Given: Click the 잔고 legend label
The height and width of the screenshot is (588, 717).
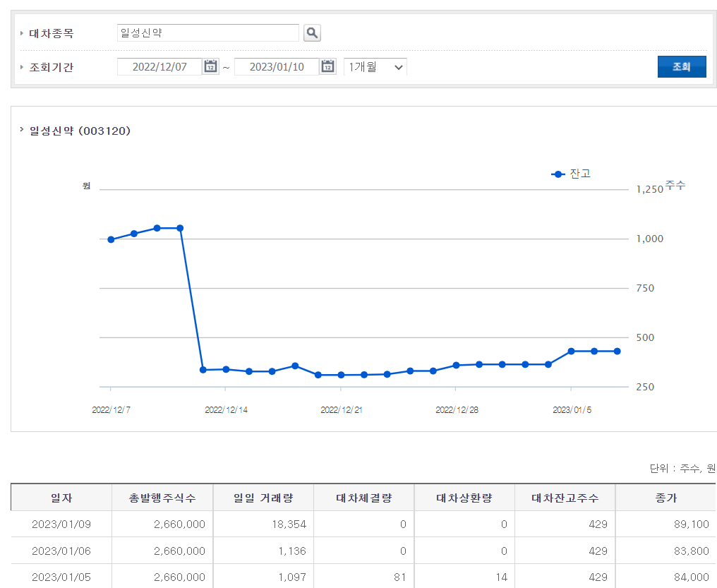Looking at the screenshot, I should 580,174.
